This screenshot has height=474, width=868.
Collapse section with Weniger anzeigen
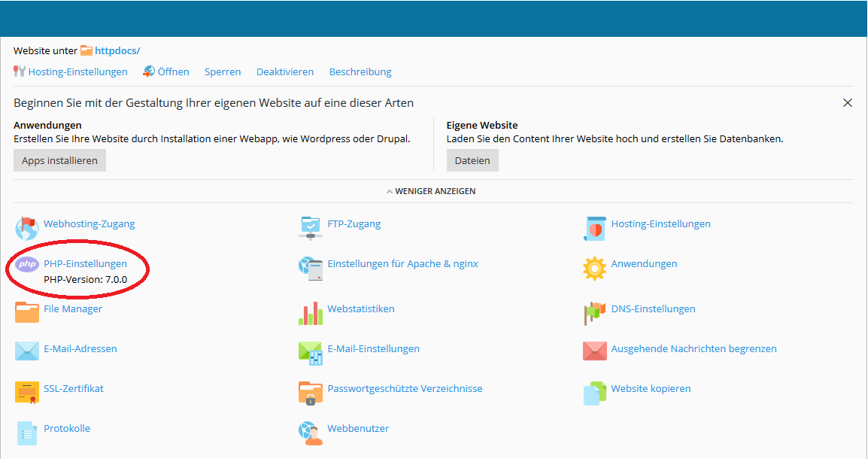point(431,191)
